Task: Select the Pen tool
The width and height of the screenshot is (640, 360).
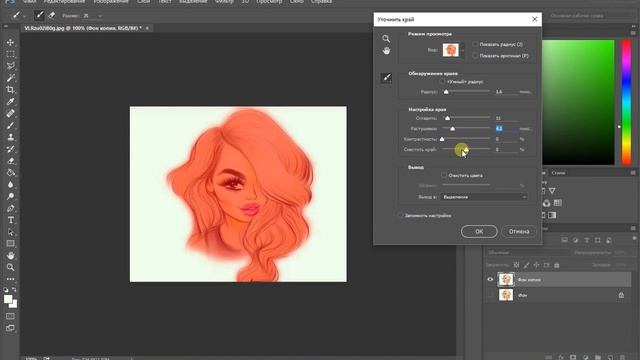Action: 11,209
